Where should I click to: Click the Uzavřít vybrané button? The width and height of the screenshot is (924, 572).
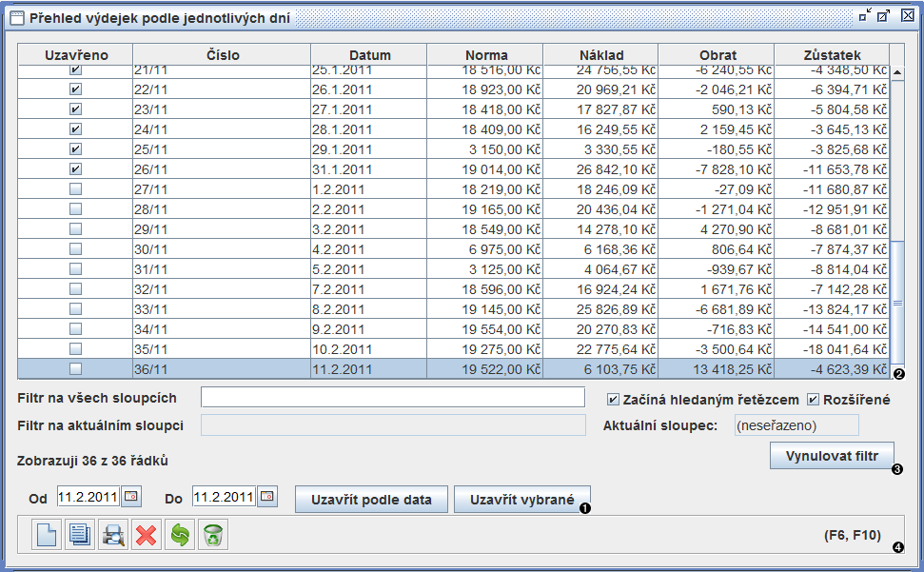[x=521, y=500]
